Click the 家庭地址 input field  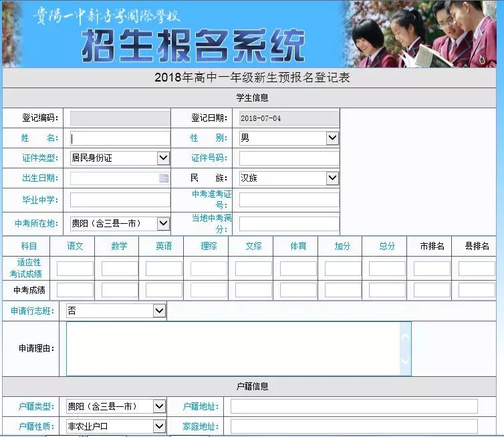[354, 426]
